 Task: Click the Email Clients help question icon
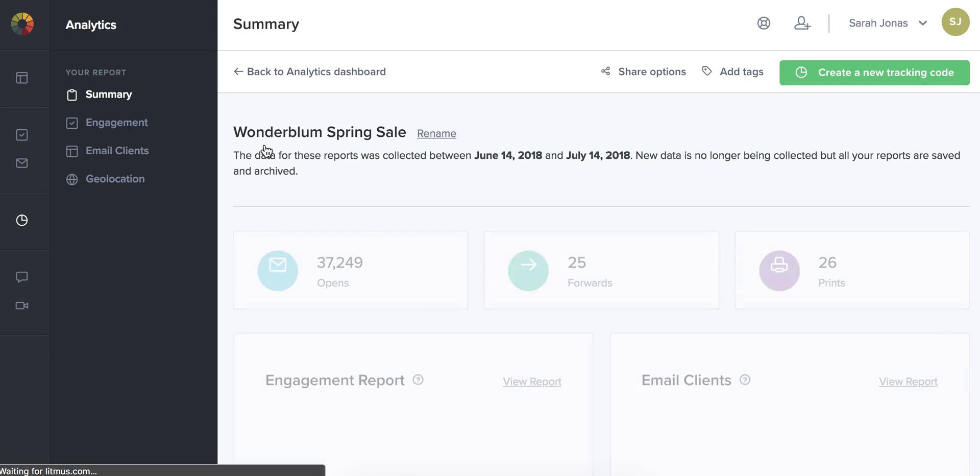pos(745,379)
